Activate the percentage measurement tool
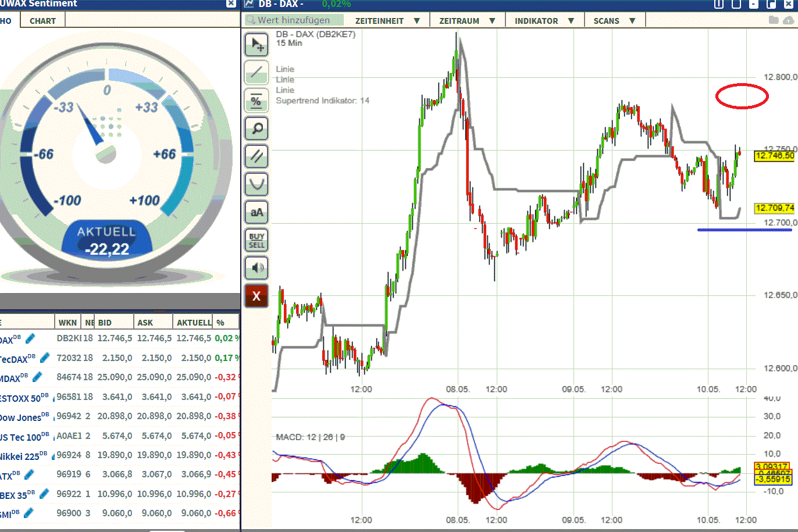 [x=256, y=101]
